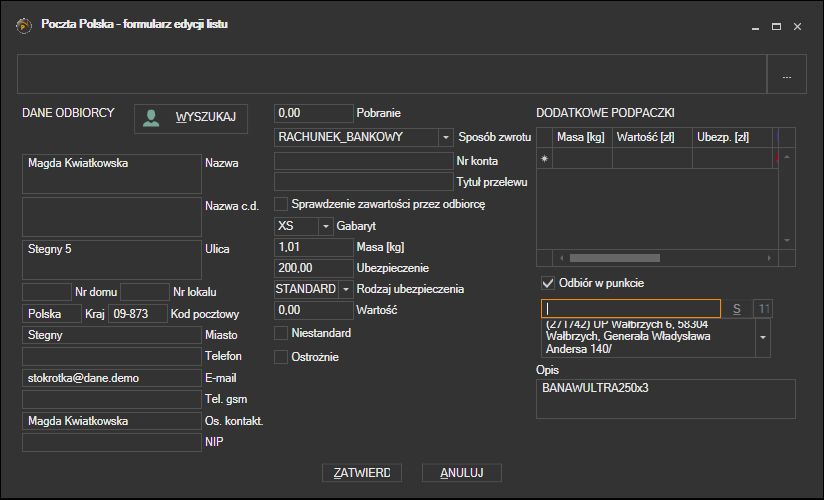Focus the Nr lokalu input

pos(145,292)
